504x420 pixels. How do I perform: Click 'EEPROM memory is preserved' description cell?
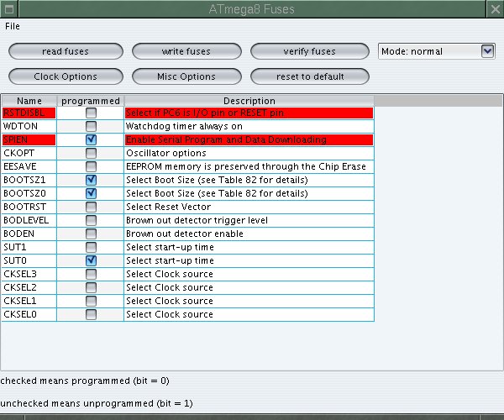[x=249, y=166]
